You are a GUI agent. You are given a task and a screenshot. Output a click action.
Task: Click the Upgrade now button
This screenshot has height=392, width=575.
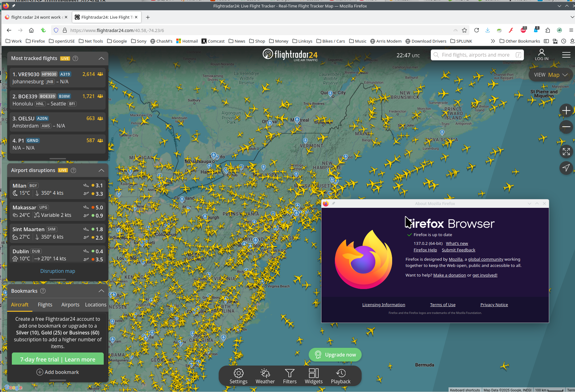pos(335,355)
